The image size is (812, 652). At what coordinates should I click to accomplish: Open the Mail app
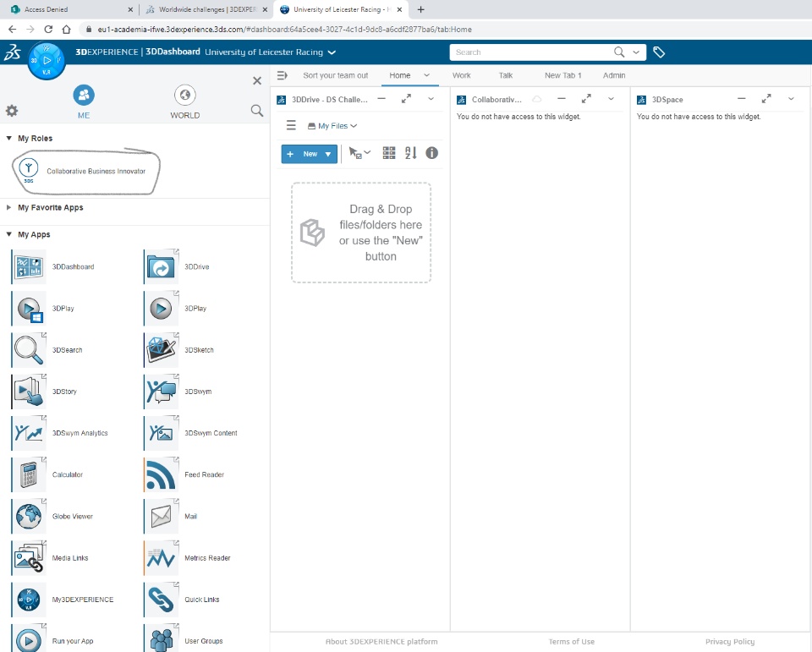(161, 517)
